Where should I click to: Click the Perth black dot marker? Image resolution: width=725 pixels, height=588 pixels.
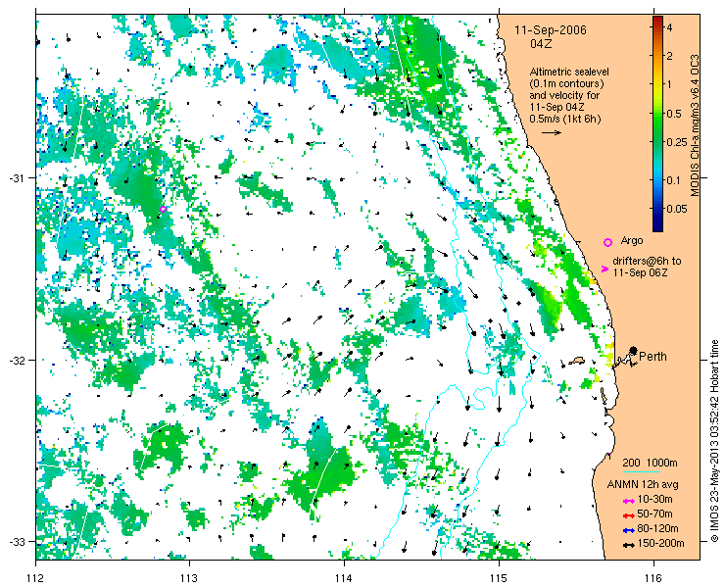pyautogui.click(x=634, y=350)
